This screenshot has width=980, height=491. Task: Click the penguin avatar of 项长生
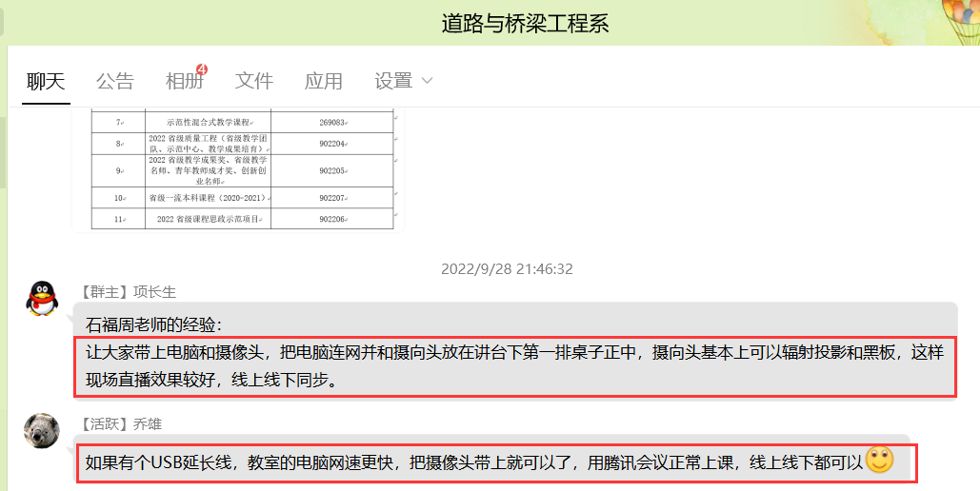coord(42,298)
